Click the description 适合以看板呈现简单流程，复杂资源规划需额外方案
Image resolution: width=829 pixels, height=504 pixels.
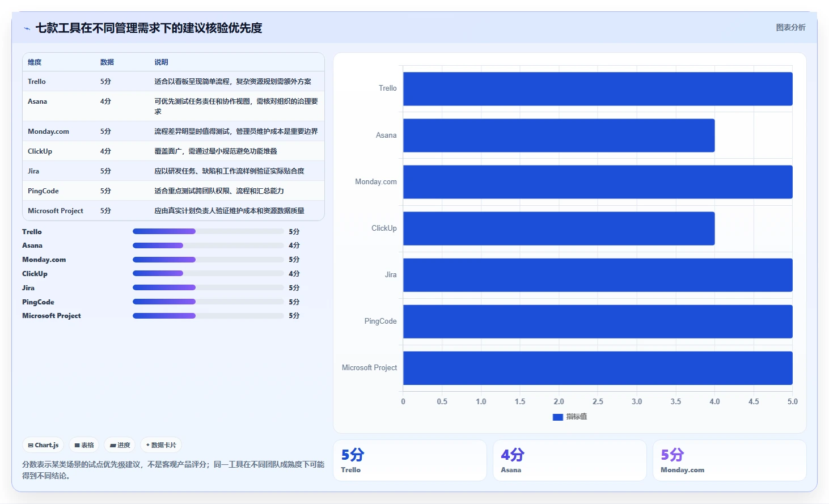[232, 82]
